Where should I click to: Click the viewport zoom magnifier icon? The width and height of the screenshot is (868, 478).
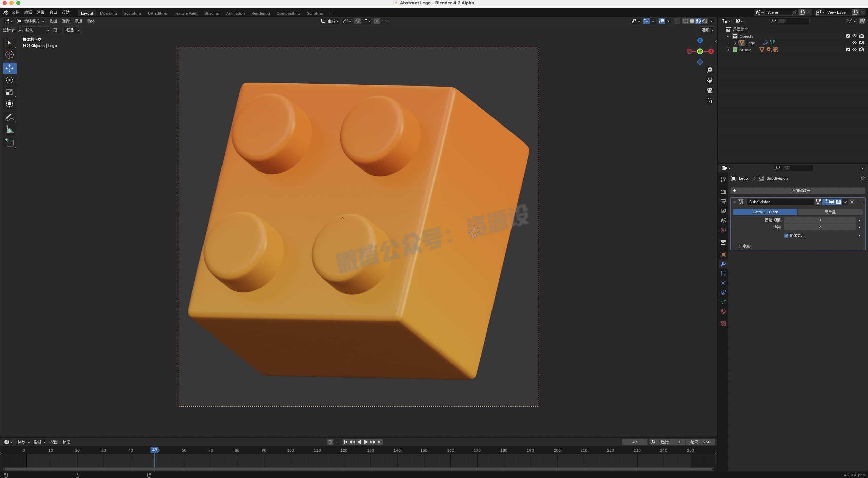[x=709, y=70]
